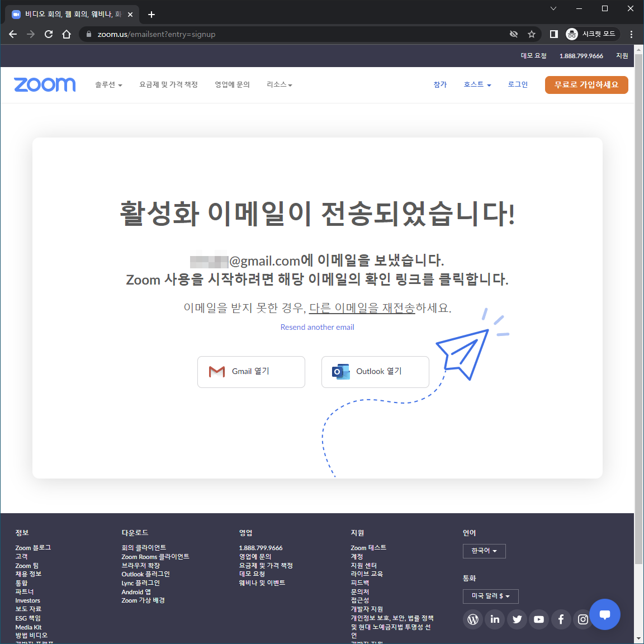The height and width of the screenshot is (644, 644).
Task: Open Zoom 블로그 footer link
Action: pyautogui.click(x=33, y=548)
